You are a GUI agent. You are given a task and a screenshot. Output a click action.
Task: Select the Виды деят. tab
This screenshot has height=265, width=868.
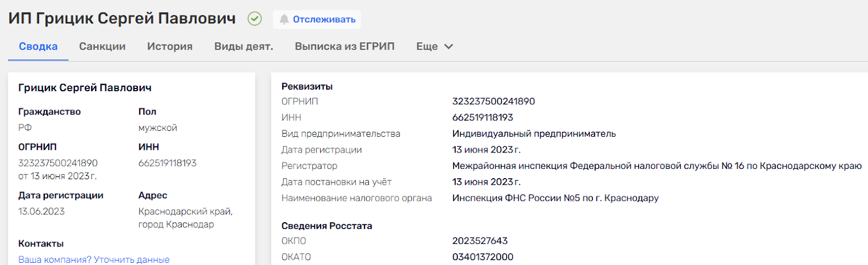tap(244, 47)
